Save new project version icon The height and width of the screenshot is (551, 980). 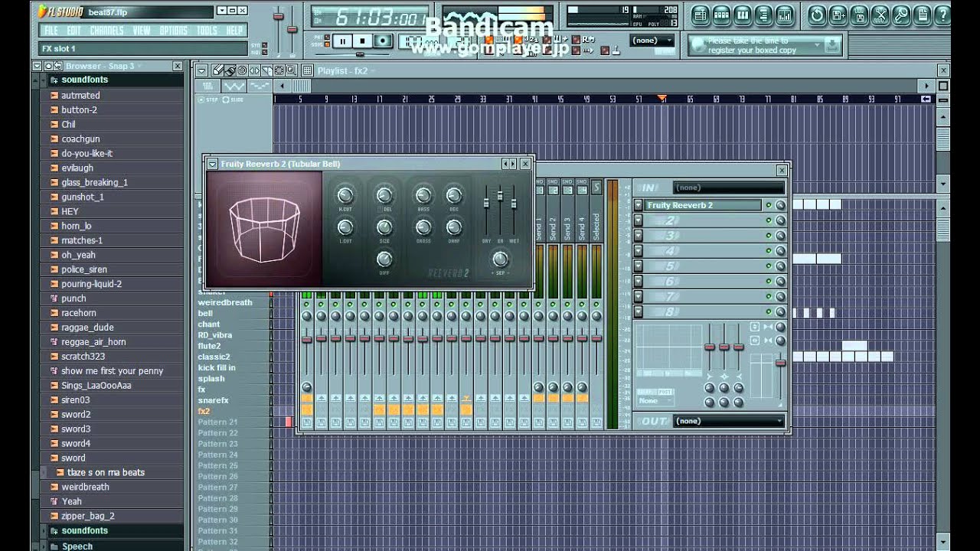838,15
